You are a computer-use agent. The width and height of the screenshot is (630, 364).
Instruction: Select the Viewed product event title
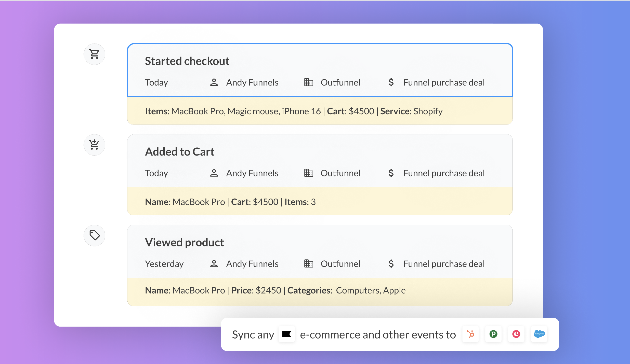pos(184,242)
